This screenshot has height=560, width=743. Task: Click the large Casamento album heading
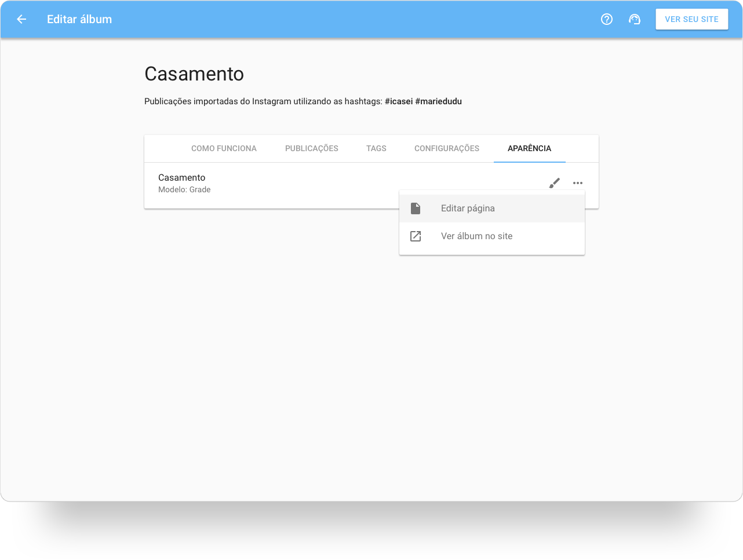click(x=194, y=74)
